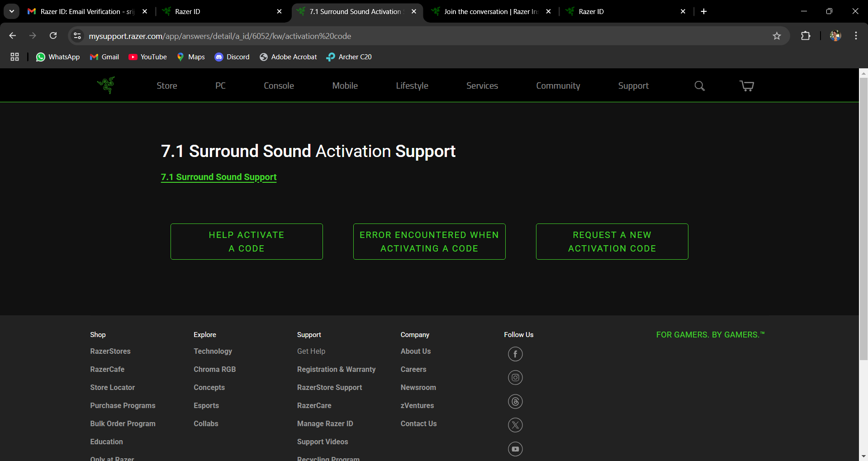Open Razer's YouTube channel icon
The width and height of the screenshot is (868, 461).
pyautogui.click(x=515, y=449)
